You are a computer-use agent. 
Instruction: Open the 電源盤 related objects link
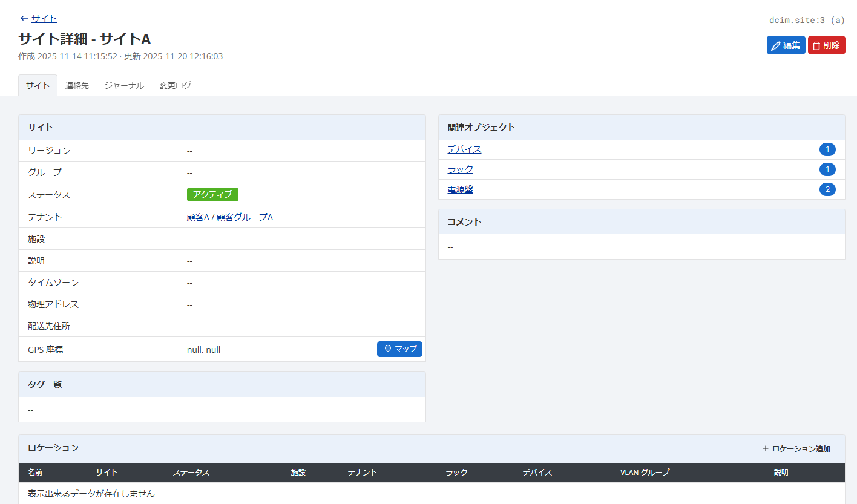pyautogui.click(x=460, y=189)
